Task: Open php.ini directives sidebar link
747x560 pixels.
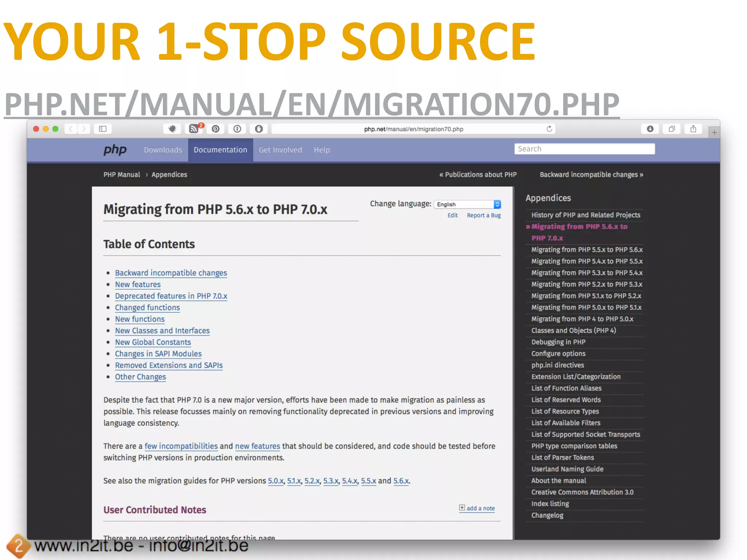Action: [x=557, y=365]
